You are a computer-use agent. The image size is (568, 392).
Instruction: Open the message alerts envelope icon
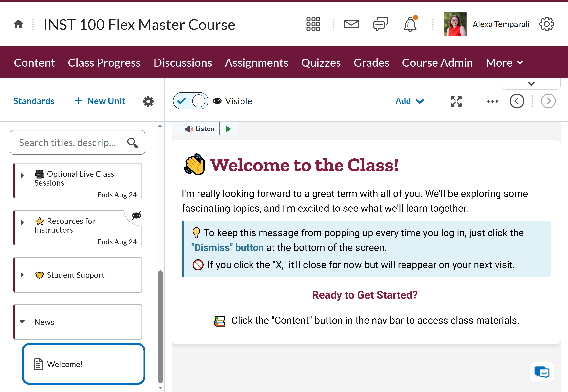[x=351, y=24]
